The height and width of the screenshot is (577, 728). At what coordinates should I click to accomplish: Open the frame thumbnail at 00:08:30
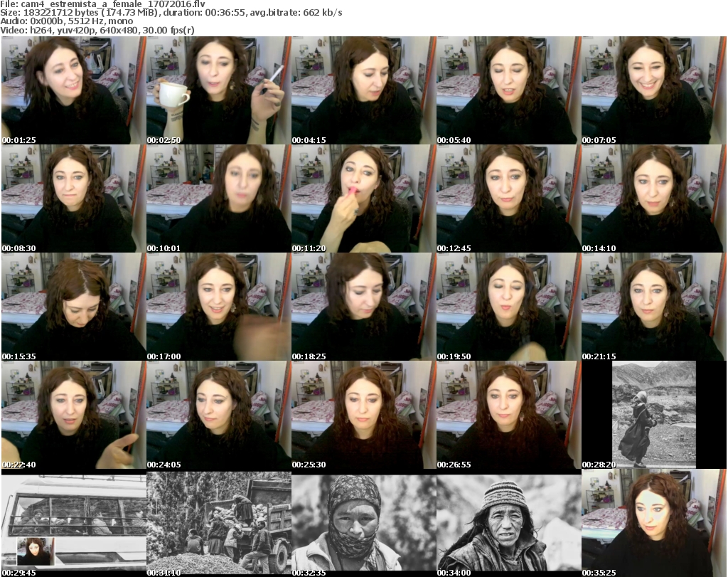coord(74,198)
